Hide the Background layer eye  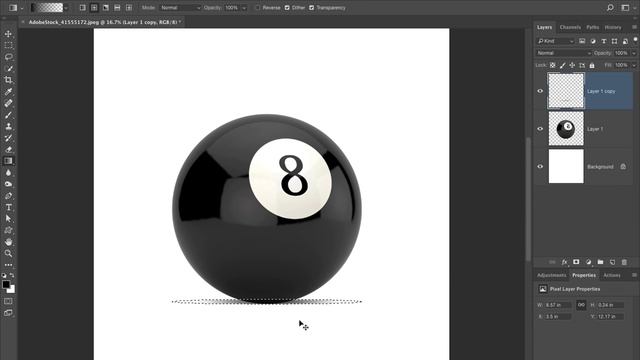coord(540,167)
